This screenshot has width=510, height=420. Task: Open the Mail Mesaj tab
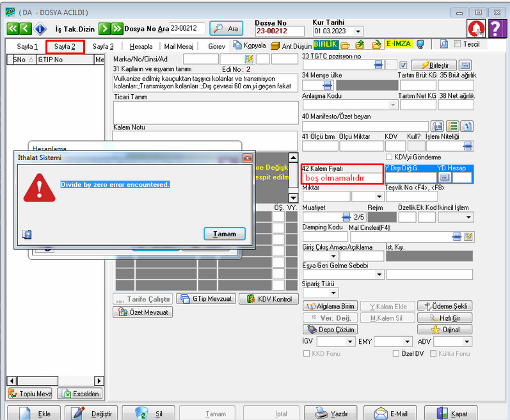[x=179, y=47]
